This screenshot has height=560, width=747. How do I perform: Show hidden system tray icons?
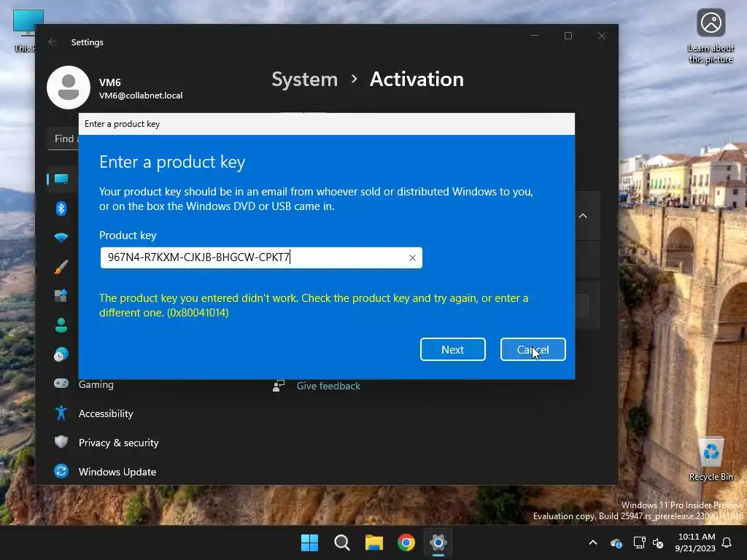coord(593,542)
